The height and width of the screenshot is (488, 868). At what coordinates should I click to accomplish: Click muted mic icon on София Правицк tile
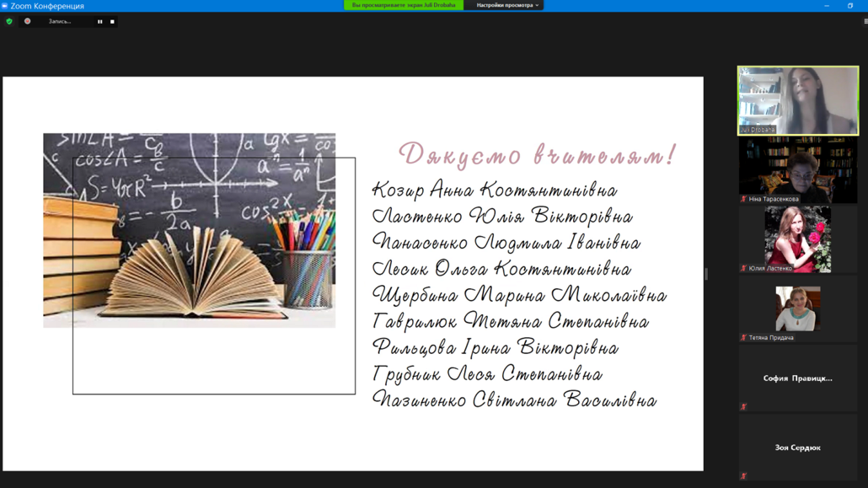click(743, 407)
